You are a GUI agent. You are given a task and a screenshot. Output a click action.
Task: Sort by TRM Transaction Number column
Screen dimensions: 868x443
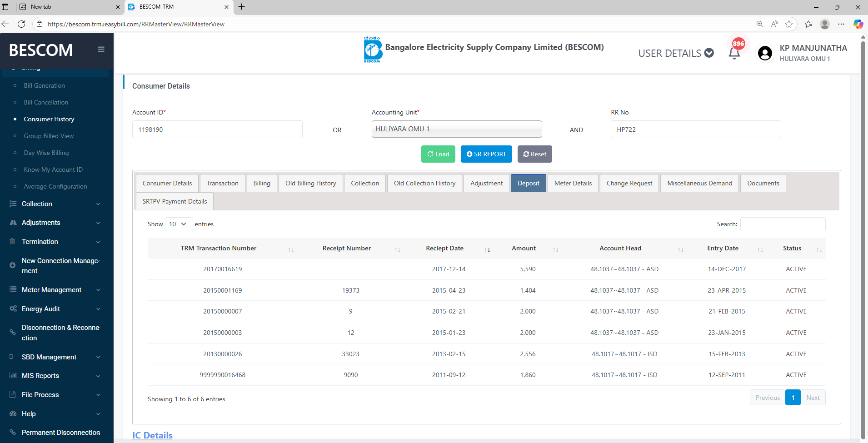click(218, 248)
